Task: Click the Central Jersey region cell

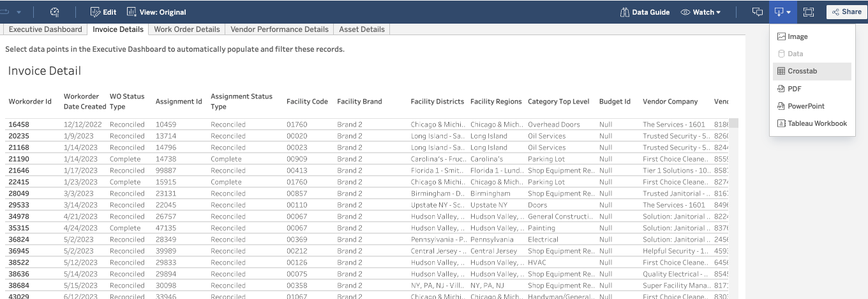Action: pos(493,251)
